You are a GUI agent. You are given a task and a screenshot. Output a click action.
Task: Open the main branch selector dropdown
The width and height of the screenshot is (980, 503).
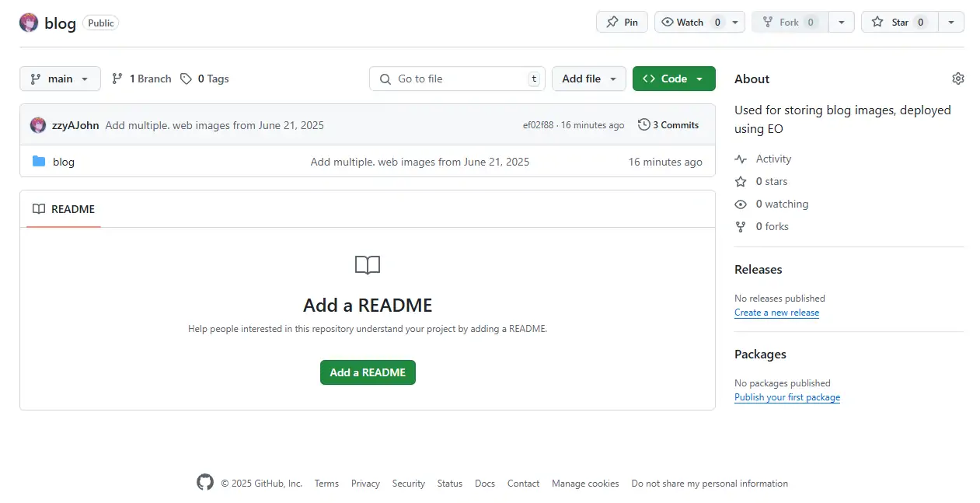coord(60,79)
